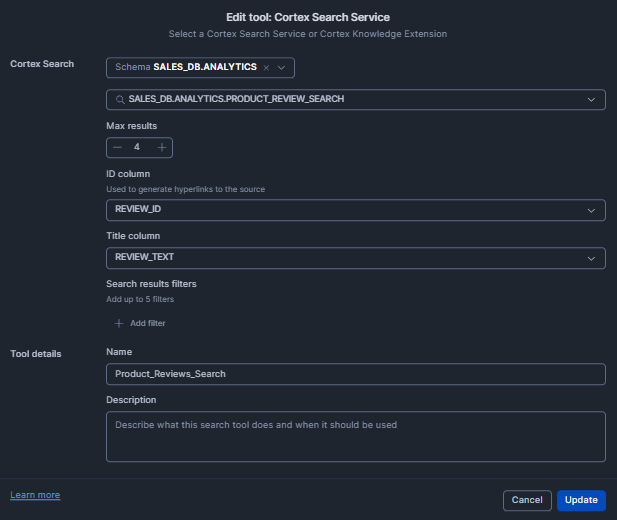Click the 'Edit tool: Cortex Search Service' heading
Viewport: 617px width, 520px height.
(x=308, y=17)
